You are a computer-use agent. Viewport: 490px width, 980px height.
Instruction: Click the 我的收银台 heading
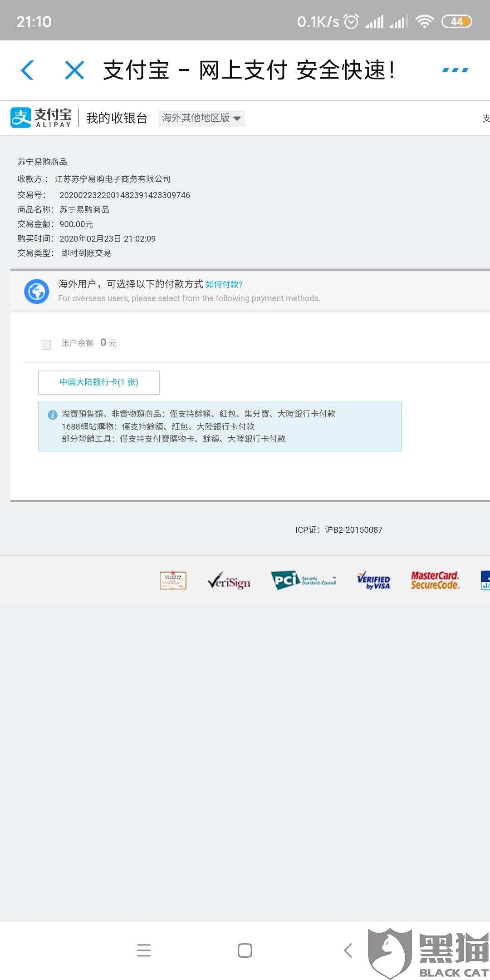pyautogui.click(x=117, y=118)
